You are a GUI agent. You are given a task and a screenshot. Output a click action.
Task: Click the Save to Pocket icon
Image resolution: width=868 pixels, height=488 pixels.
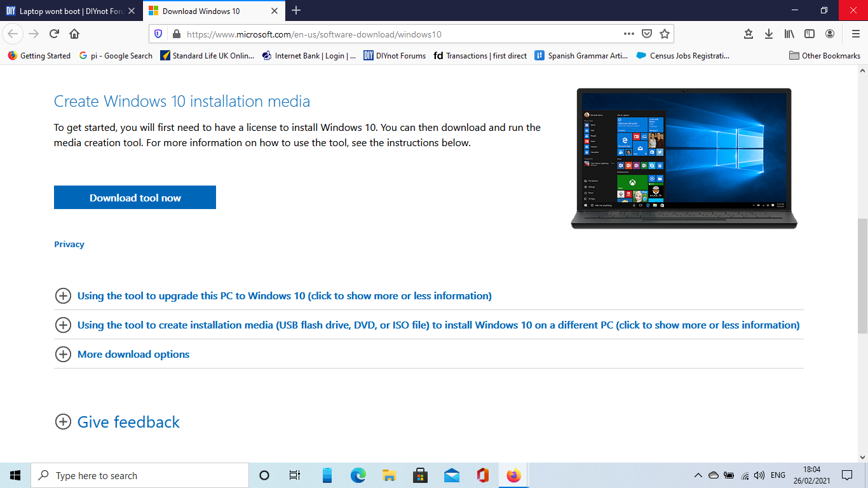pyautogui.click(x=647, y=34)
